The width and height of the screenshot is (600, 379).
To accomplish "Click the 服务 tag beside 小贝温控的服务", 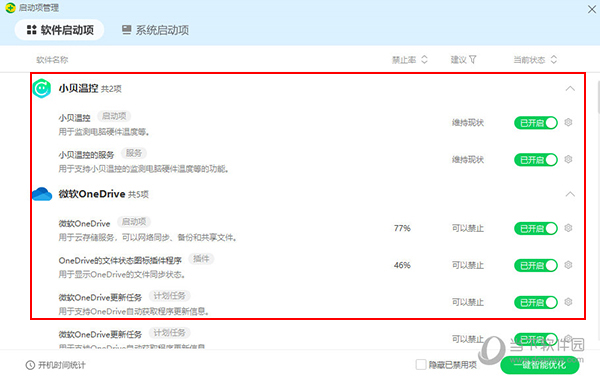I will [134, 153].
